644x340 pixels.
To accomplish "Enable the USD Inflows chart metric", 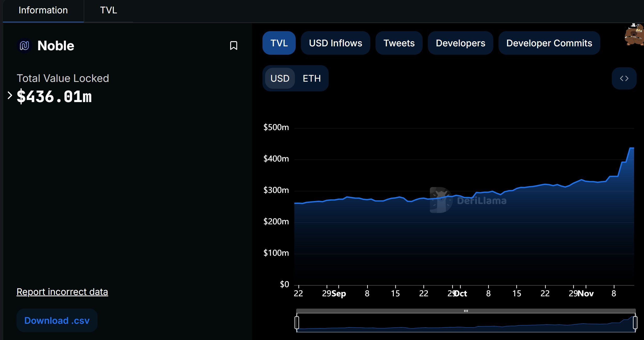I will (335, 43).
